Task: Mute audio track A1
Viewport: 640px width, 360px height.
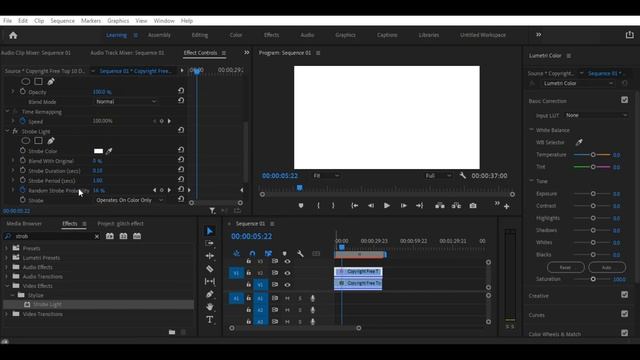Action: click(x=287, y=299)
